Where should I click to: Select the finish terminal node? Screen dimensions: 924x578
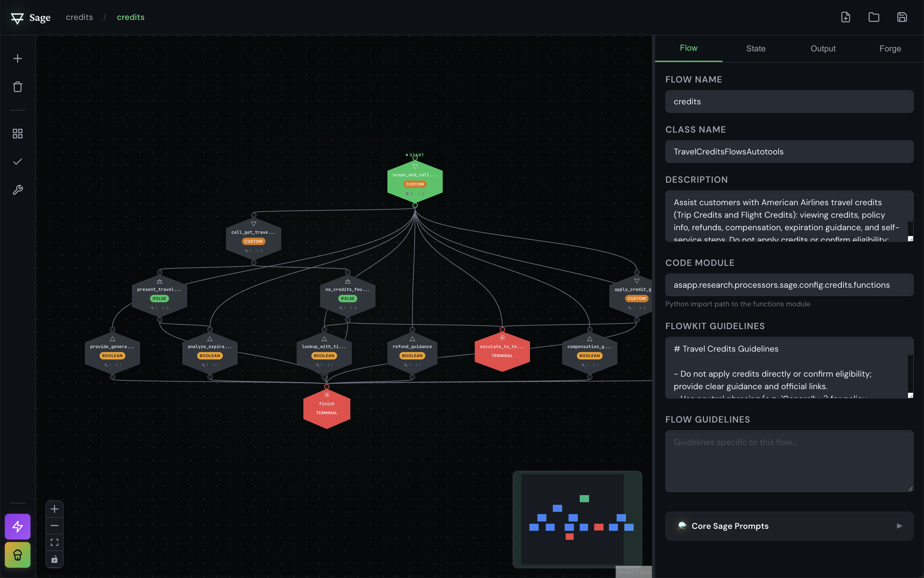tap(327, 409)
